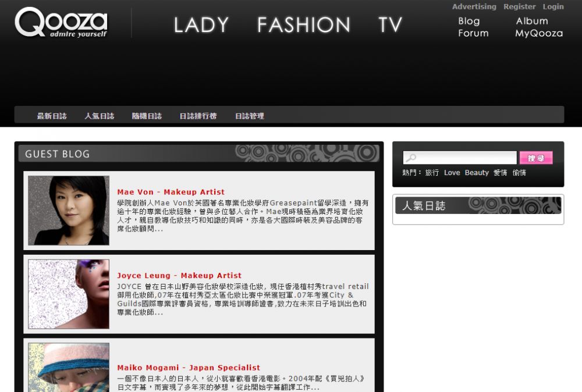
Task: Select the 日誌管理 tab
Action: [250, 116]
